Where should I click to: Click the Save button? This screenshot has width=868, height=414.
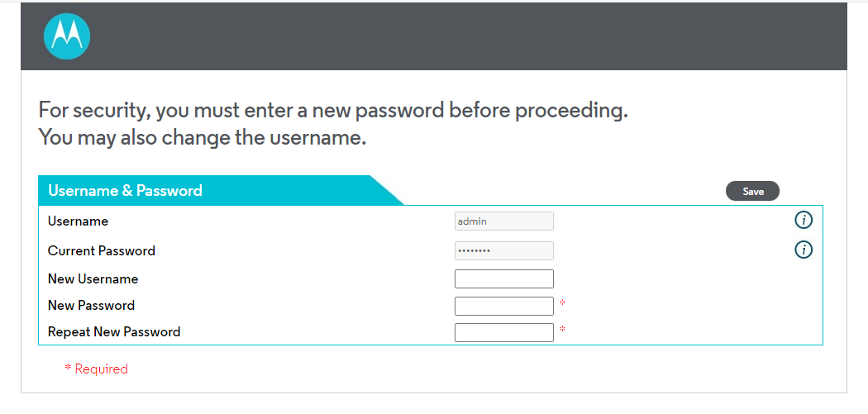752,191
